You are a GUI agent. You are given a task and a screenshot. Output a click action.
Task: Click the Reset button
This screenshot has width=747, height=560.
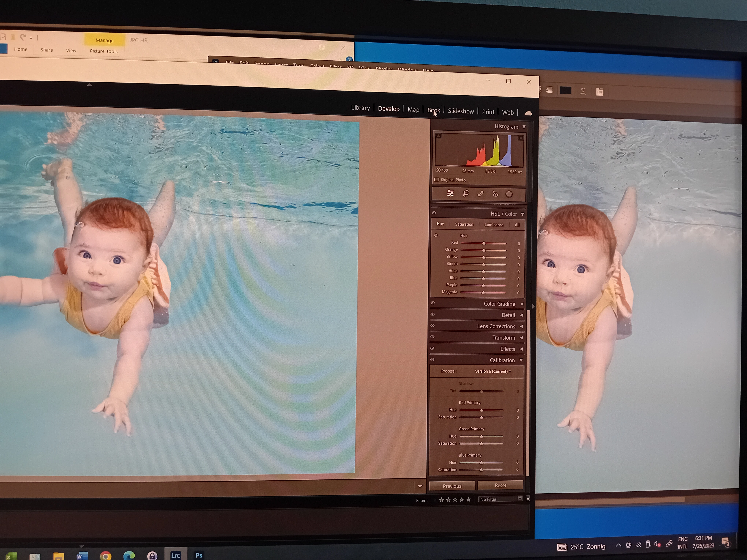(x=500, y=485)
